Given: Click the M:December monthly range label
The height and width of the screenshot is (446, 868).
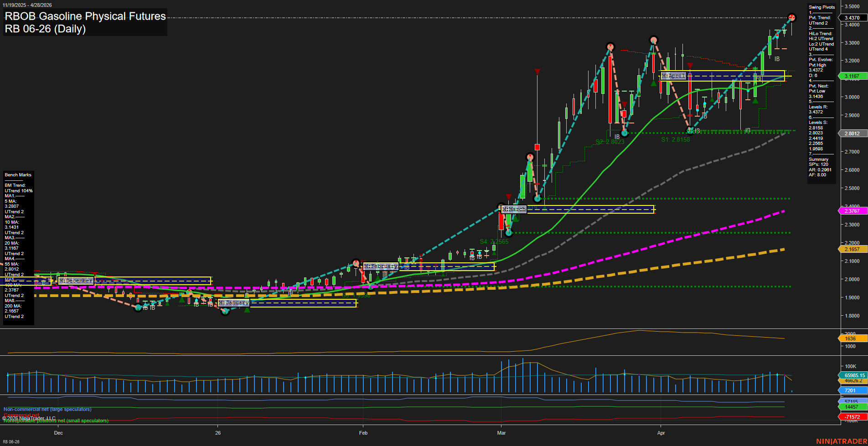Looking at the screenshot, I should coord(77,281).
